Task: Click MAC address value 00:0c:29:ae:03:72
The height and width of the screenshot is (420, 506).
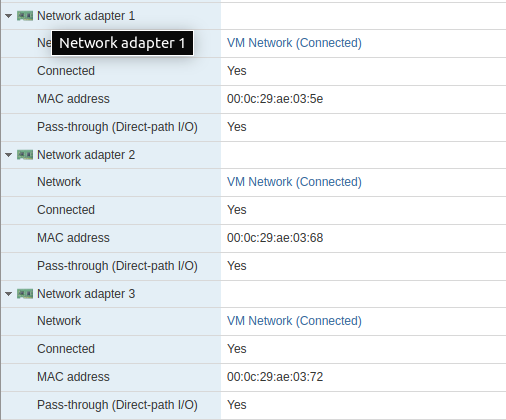Action: pyautogui.click(x=275, y=377)
